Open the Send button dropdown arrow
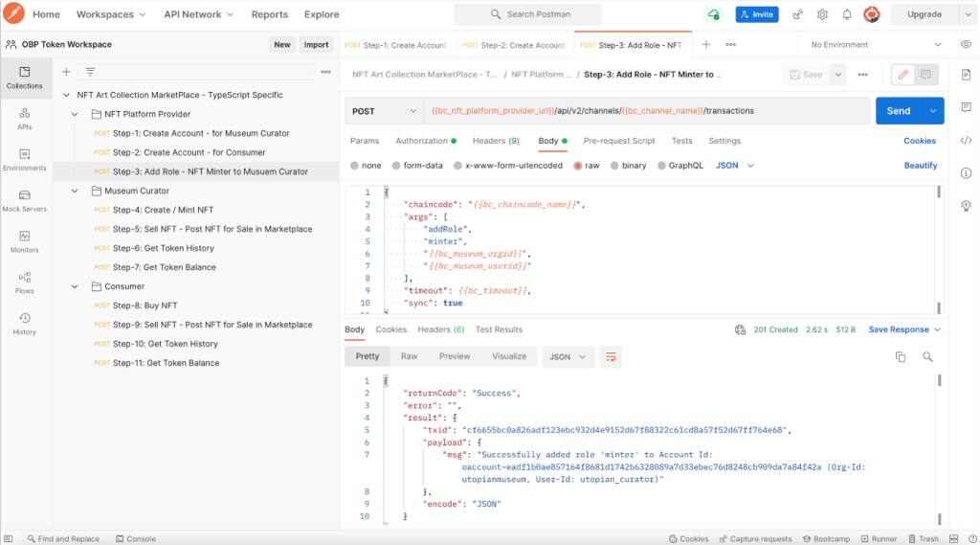Viewport: 980px width, 545px height. tap(933, 111)
